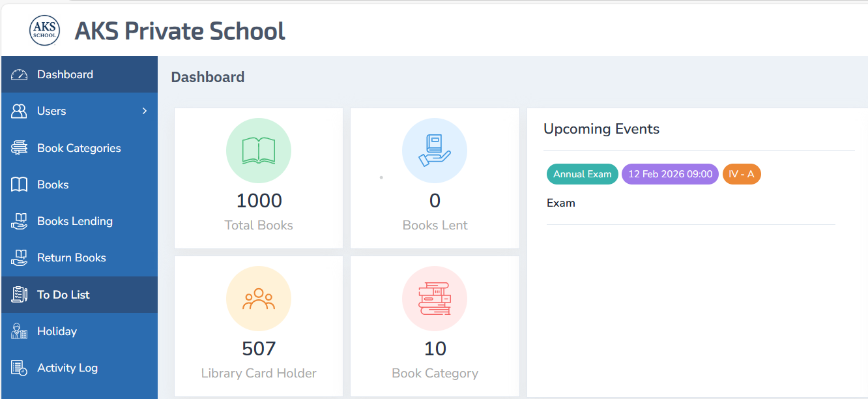This screenshot has height=399, width=868.
Task: Select the Annual Exam event tag
Action: pos(582,174)
